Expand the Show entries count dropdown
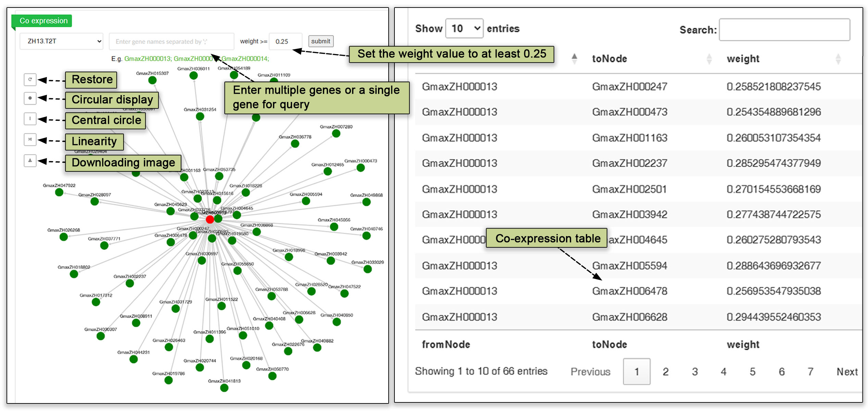Image resolution: width=868 pixels, height=412 pixels. click(x=464, y=28)
